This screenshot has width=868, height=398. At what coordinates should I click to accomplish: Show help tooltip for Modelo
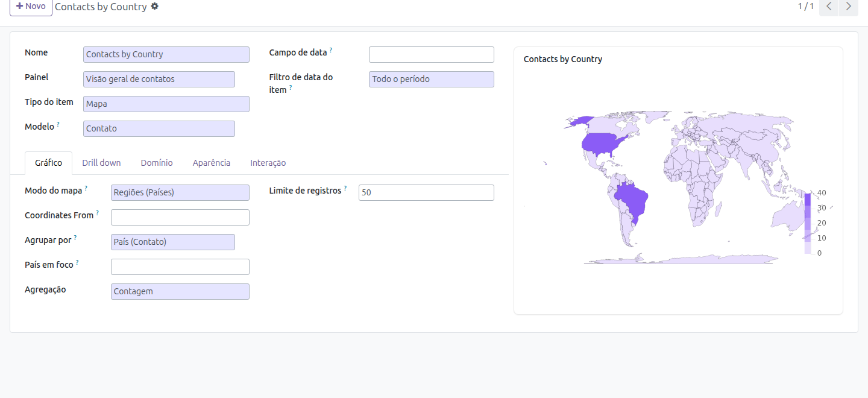[x=58, y=124]
